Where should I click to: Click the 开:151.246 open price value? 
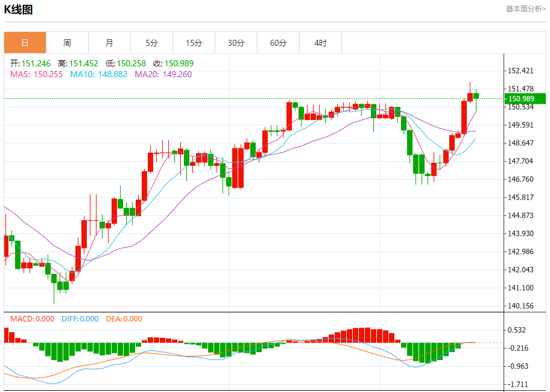(31, 63)
